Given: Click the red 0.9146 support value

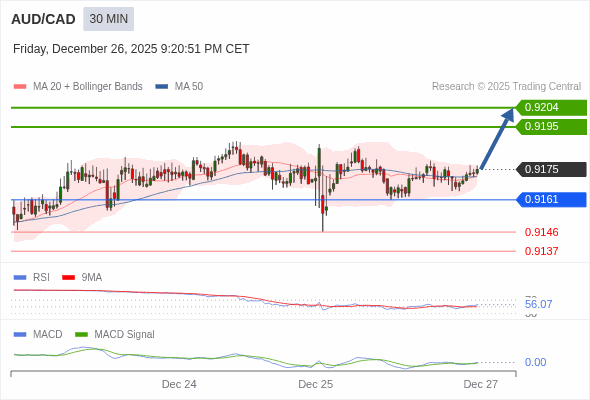Looking at the screenshot, I should (541, 232).
